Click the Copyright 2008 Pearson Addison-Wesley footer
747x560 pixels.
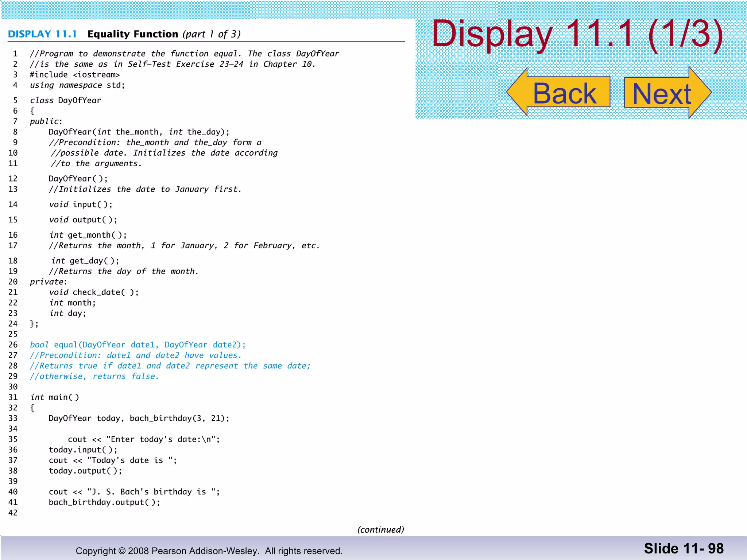(x=209, y=551)
